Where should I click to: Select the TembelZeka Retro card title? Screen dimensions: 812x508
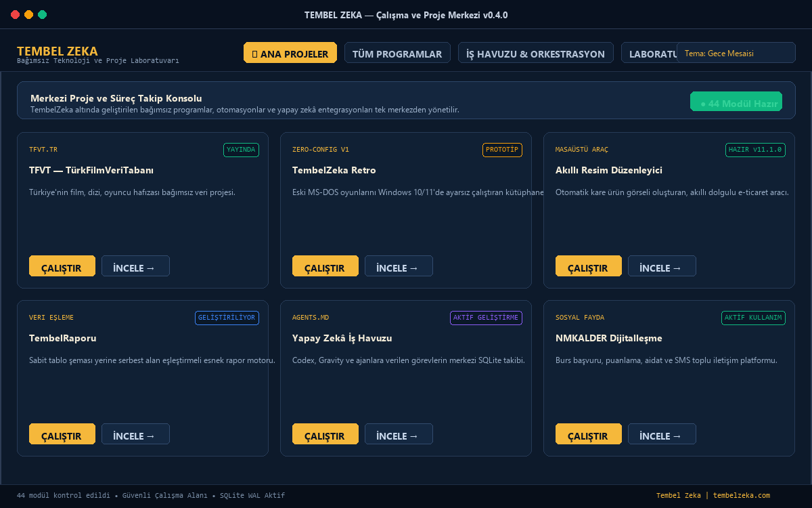tap(334, 170)
